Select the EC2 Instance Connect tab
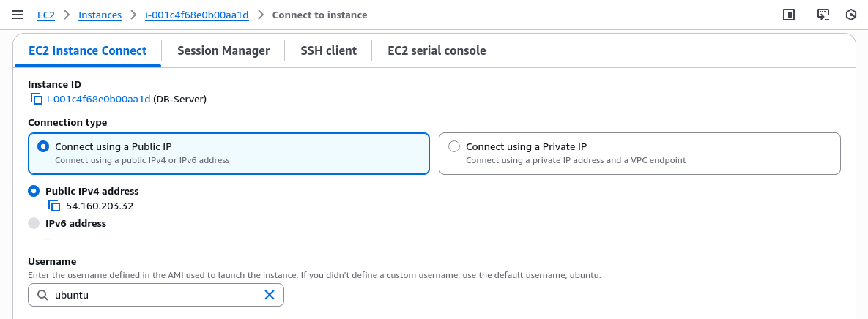The height and width of the screenshot is (319, 868). click(87, 50)
